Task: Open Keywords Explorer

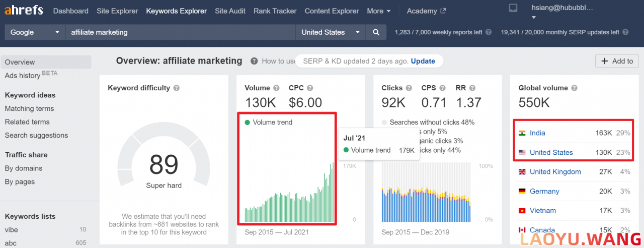Action: click(x=177, y=11)
